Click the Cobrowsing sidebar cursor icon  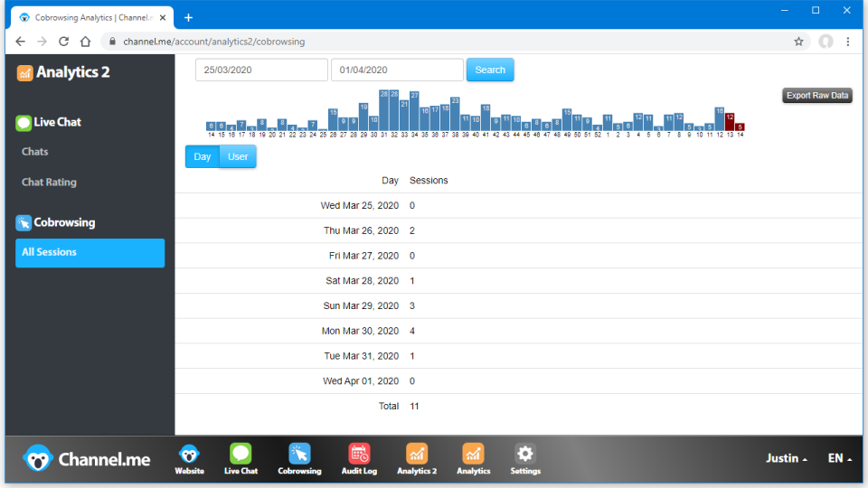pyautogui.click(x=24, y=222)
